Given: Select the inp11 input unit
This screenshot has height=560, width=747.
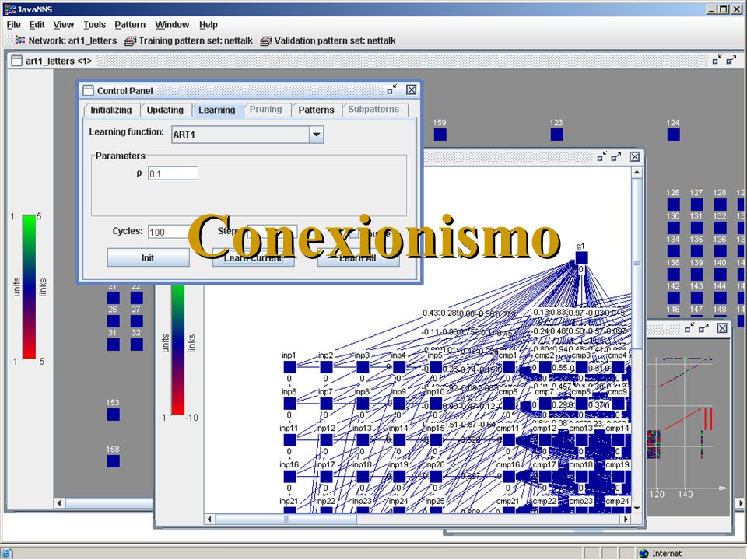Looking at the screenshot, I should pos(289,440).
